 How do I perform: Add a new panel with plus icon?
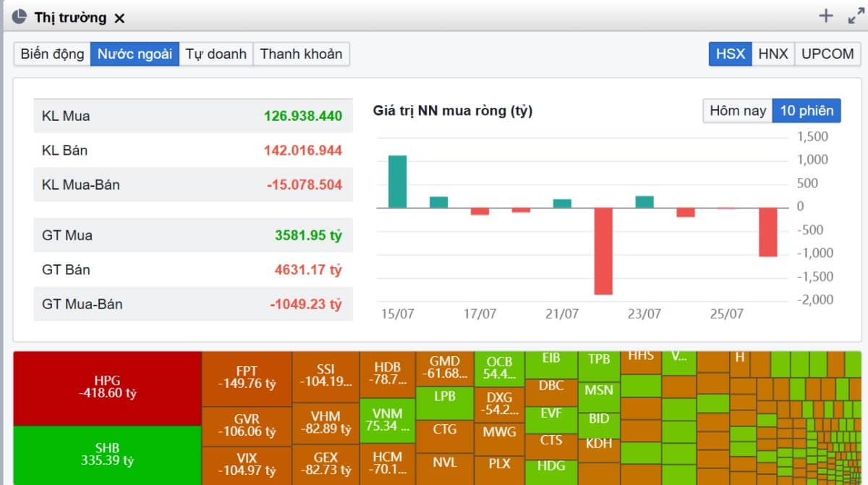pyautogui.click(x=825, y=16)
